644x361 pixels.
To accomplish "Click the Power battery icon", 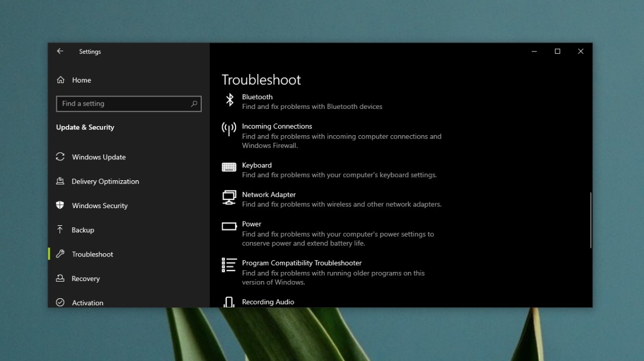I will pos(229,226).
